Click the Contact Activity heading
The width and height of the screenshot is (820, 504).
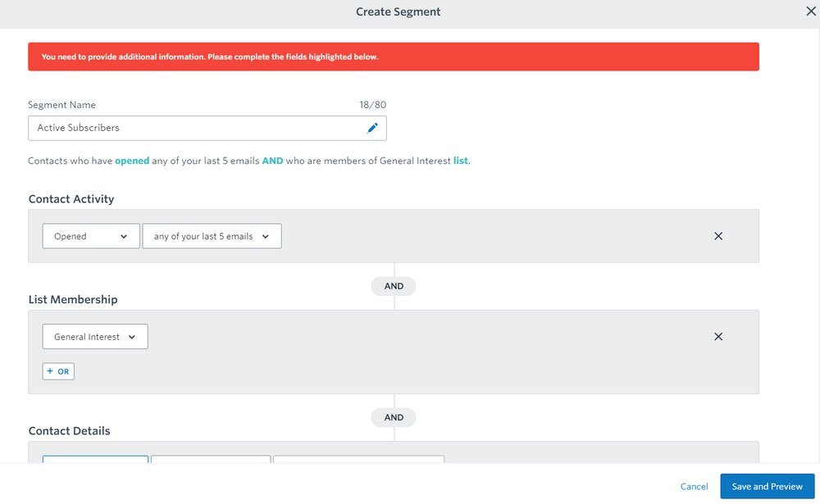point(71,199)
